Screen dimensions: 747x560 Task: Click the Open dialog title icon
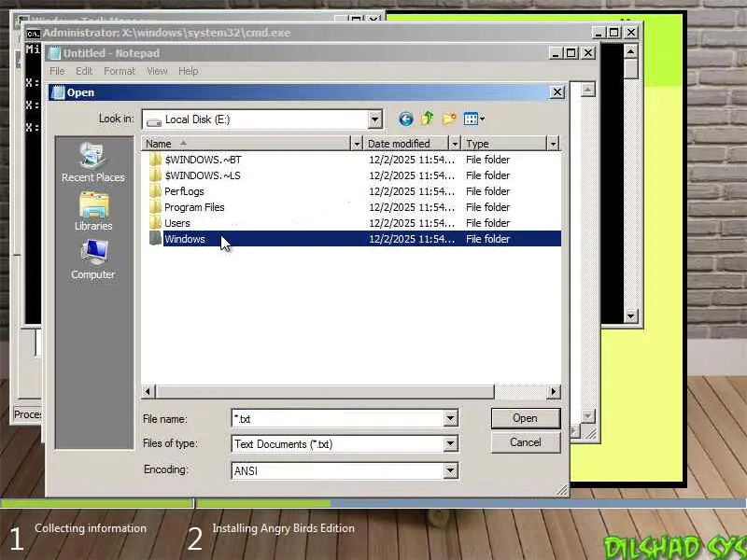click(x=58, y=92)
